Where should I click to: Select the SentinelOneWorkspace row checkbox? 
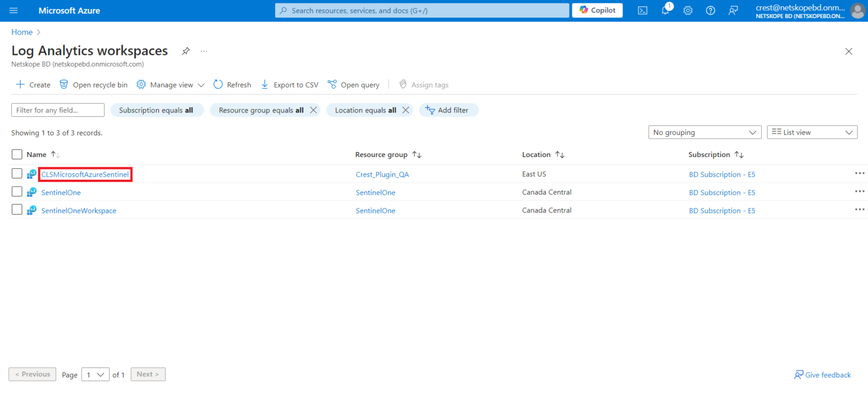(16, 210)
